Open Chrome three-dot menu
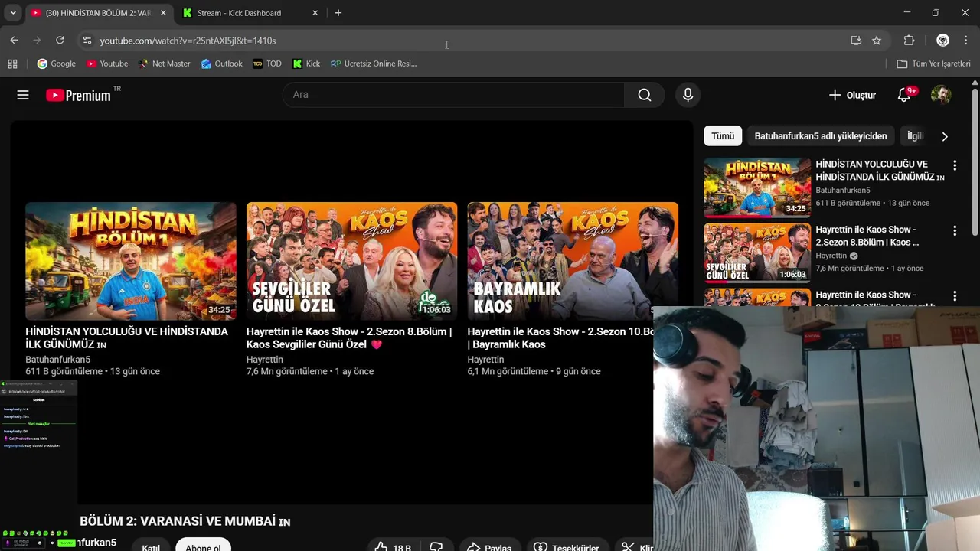This screenshot has height=551, width=980. [x=966, y=41]
